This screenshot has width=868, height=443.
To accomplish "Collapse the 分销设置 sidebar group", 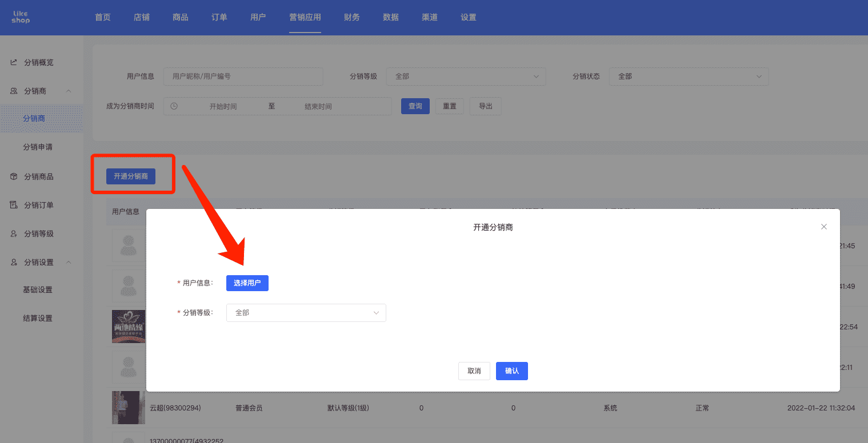I will 69,262.
